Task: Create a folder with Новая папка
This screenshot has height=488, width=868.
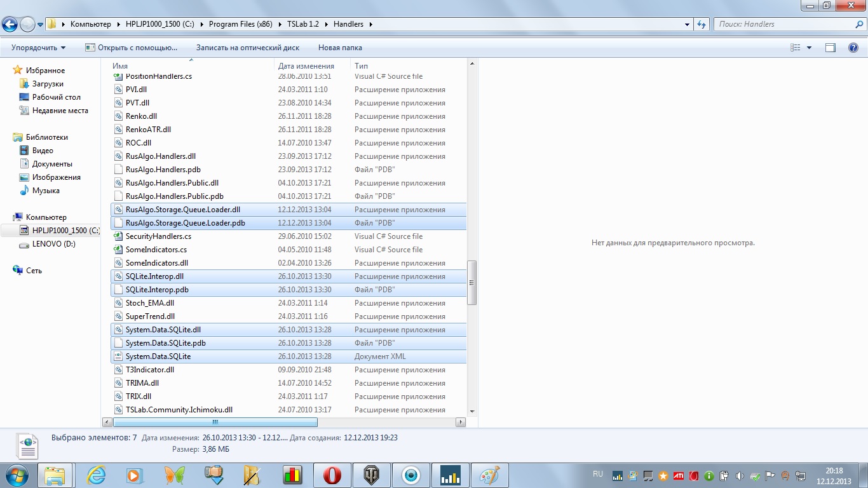Action: click(340, 48)
